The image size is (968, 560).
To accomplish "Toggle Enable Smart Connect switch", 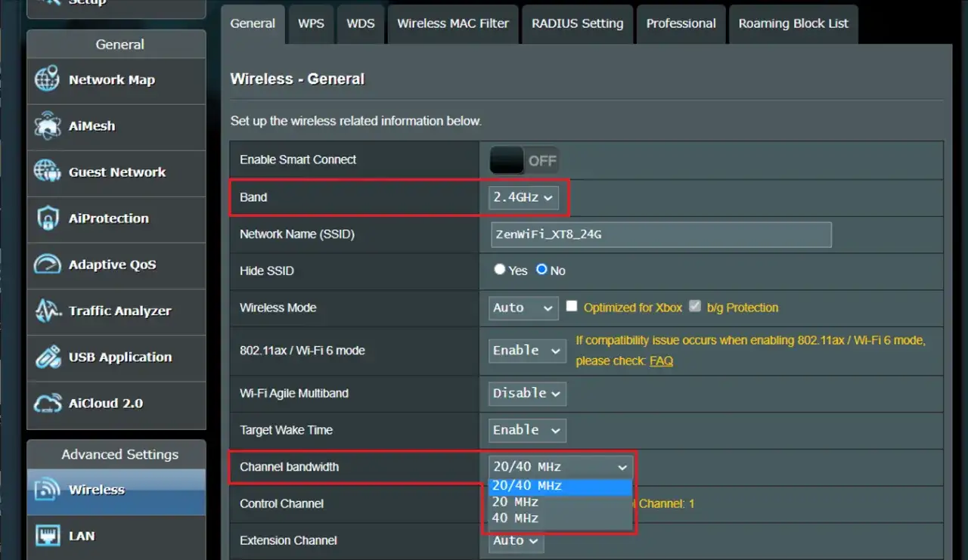I will (523, 159).
